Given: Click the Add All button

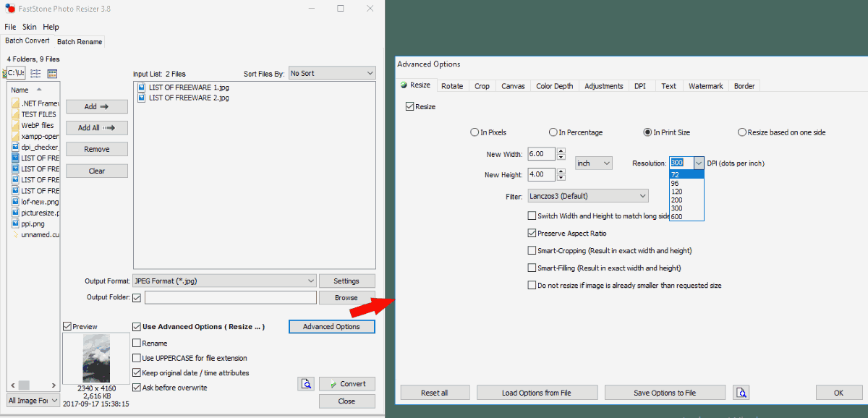Looking at the screenshot, I should click(97, 128).
